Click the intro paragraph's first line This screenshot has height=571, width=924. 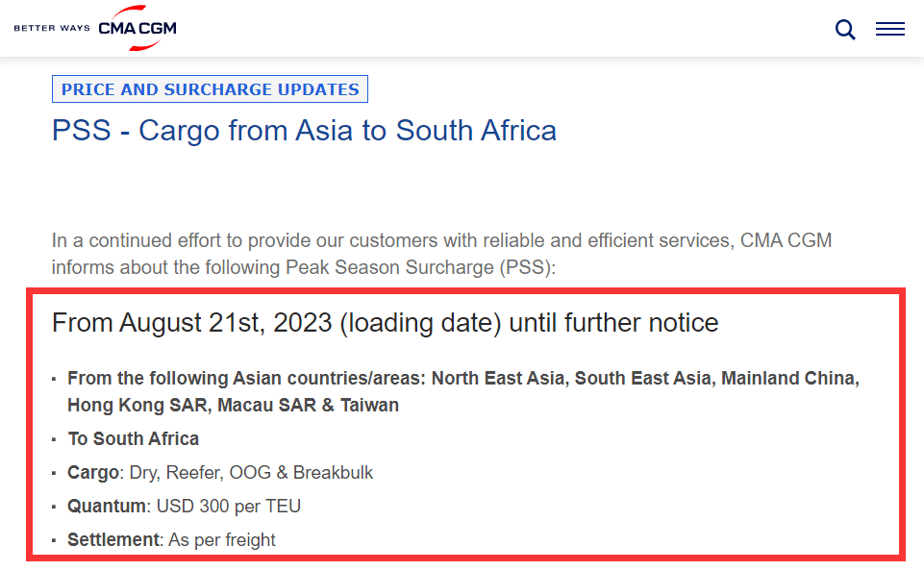coord(441,240)
